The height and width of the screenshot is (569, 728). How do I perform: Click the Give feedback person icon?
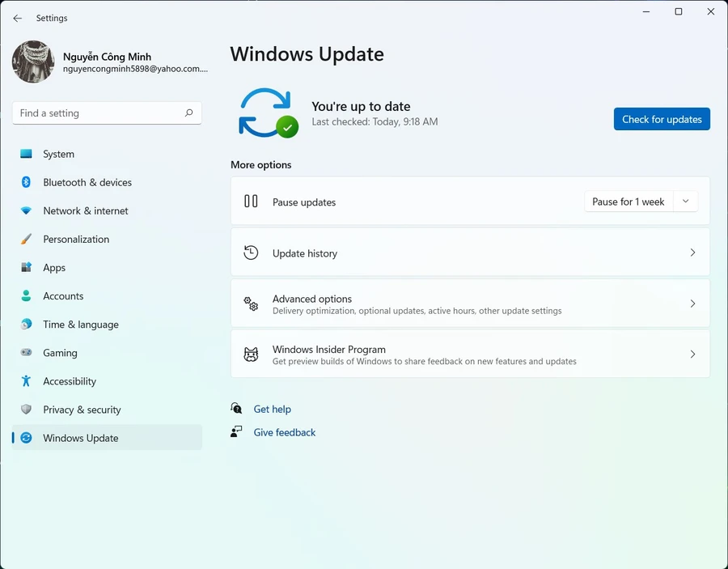point(236,431)
